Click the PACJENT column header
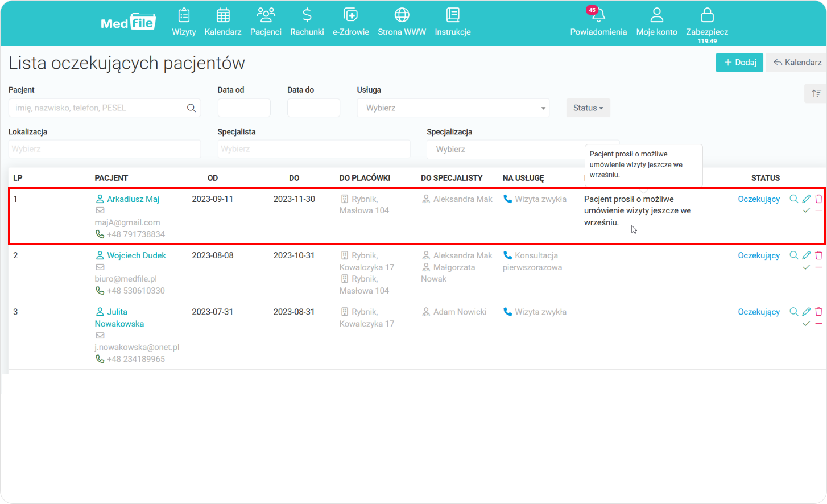This screenshot has height=504, width=827. point(111,178)
